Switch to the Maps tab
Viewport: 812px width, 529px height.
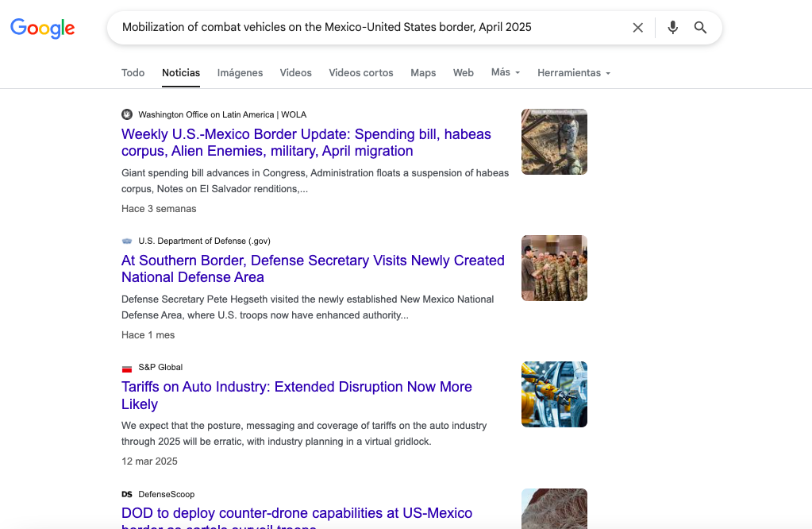click(423, 73)
